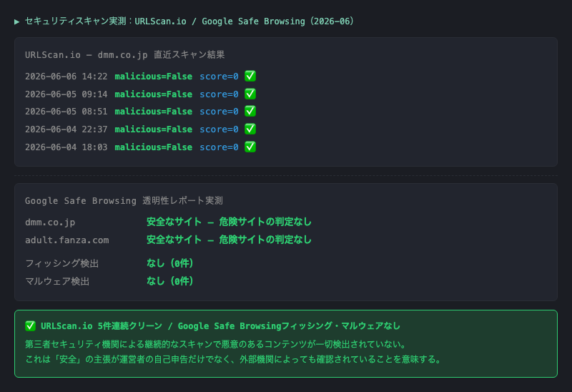
Task: Select timestamp 2026-06-04 22:37
Action: (x=66, y=129)
